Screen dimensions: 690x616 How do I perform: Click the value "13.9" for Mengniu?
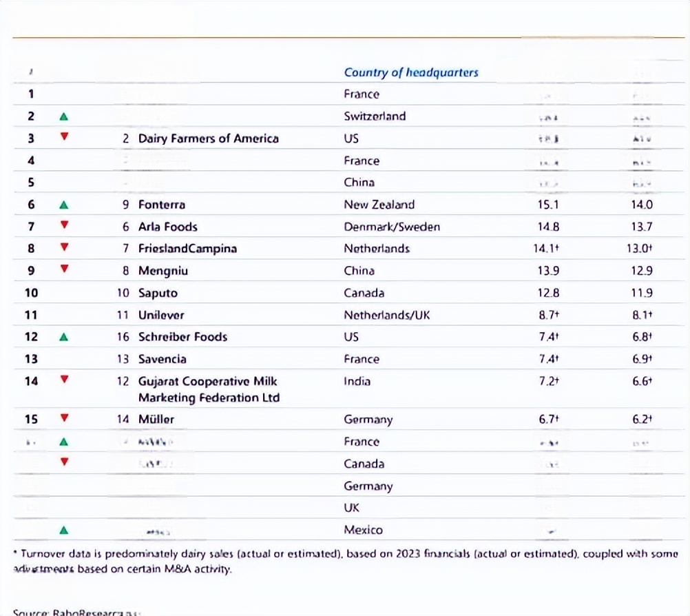pos(548,271)
